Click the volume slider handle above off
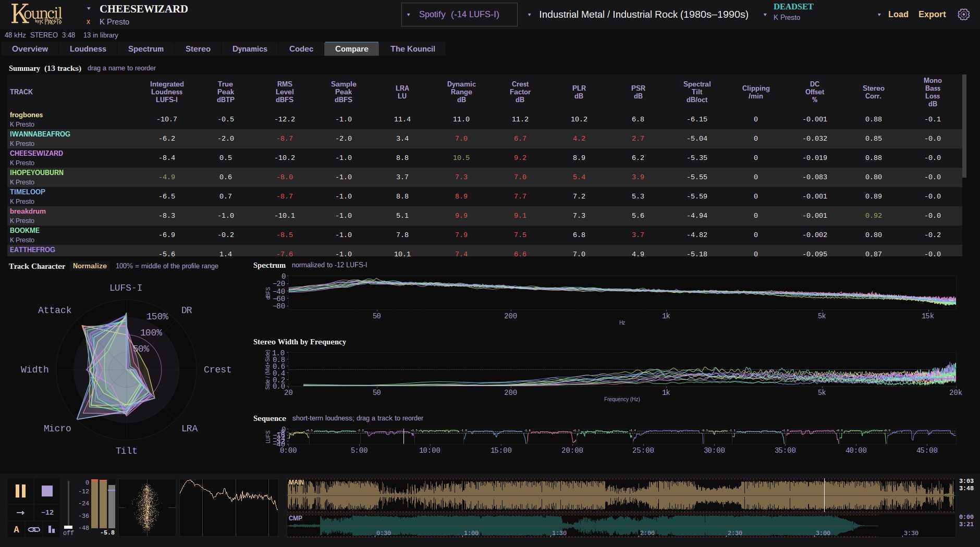Viewport: 980px width, 547px height. tap(68, 527)
